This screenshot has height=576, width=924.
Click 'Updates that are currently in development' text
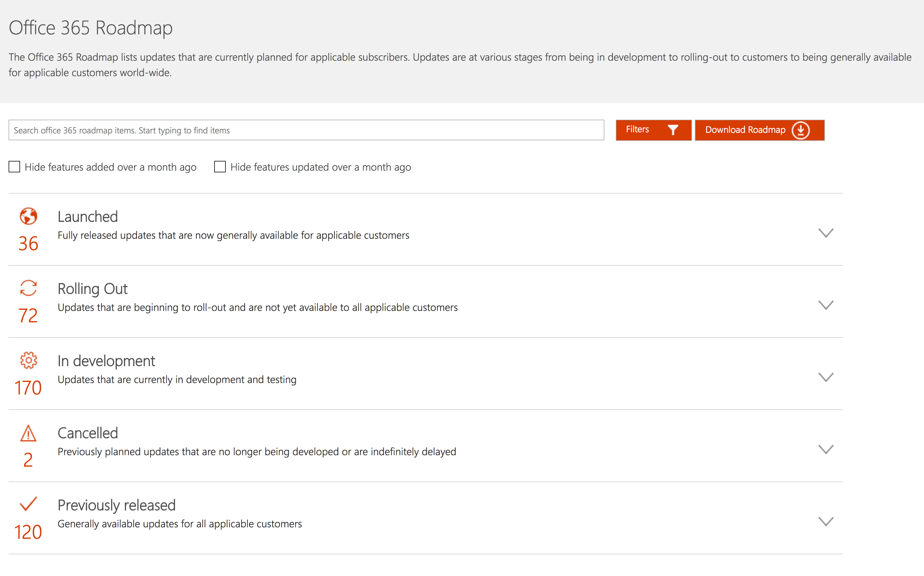pyautogui.click(x=177, y=380)
